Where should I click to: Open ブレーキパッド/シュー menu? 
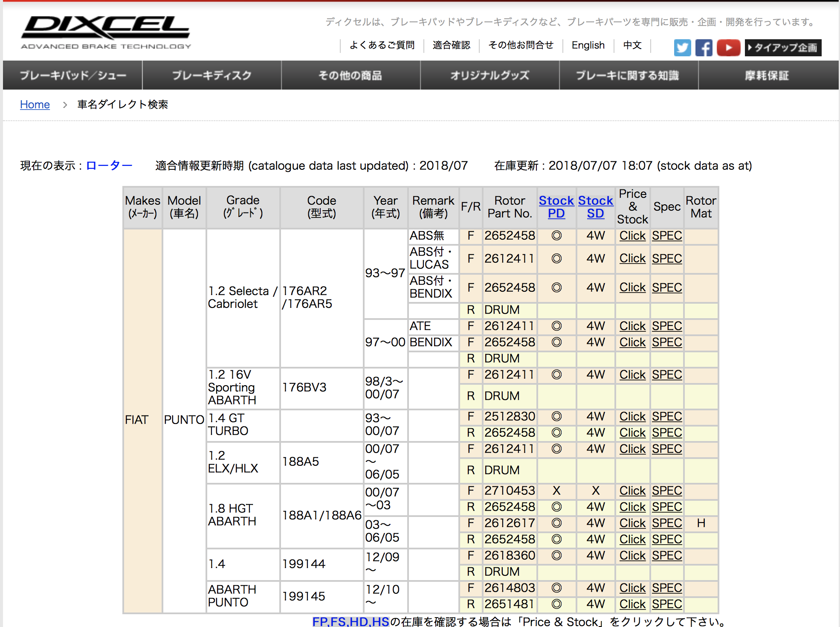click(x=73, y=75)
